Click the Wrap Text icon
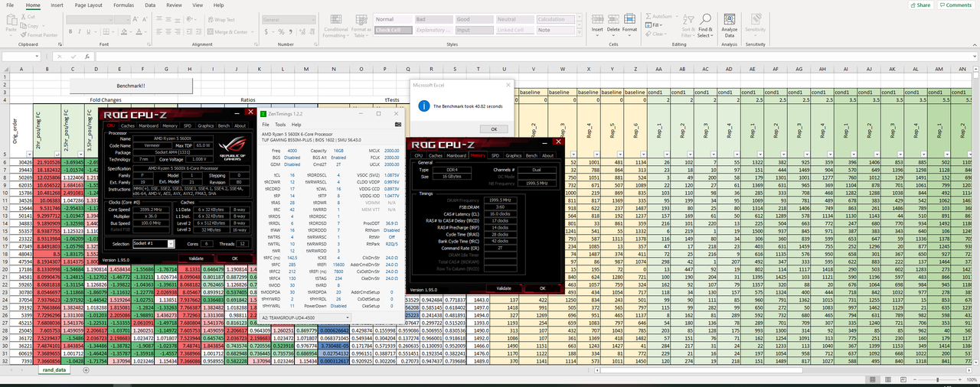Viewport: 980px width, 387px height. (210, 20)
